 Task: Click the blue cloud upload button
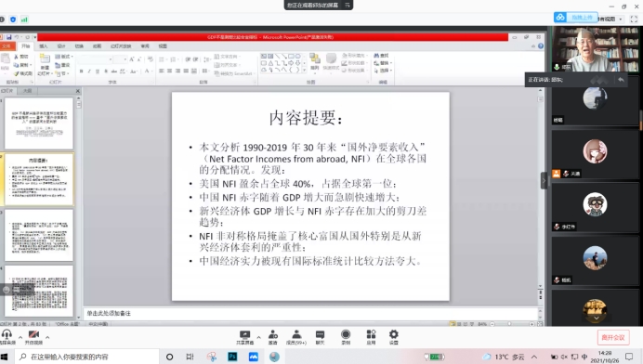click(575, 18)
